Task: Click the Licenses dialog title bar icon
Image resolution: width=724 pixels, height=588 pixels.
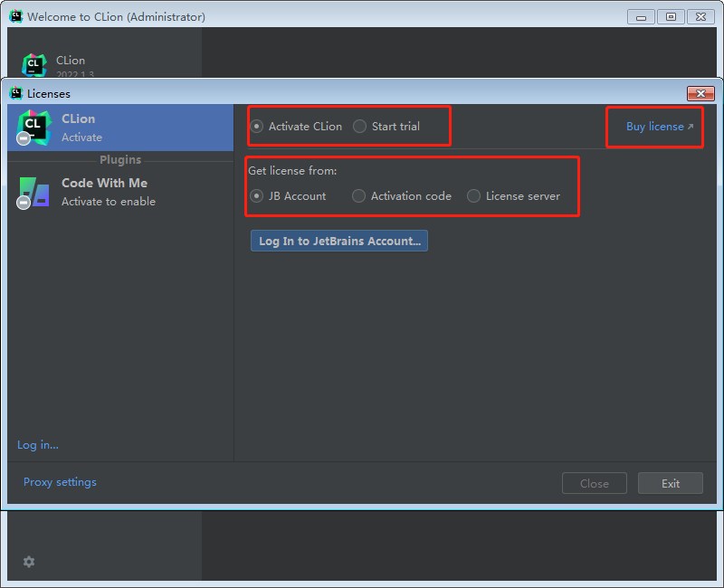Action: 16,93
